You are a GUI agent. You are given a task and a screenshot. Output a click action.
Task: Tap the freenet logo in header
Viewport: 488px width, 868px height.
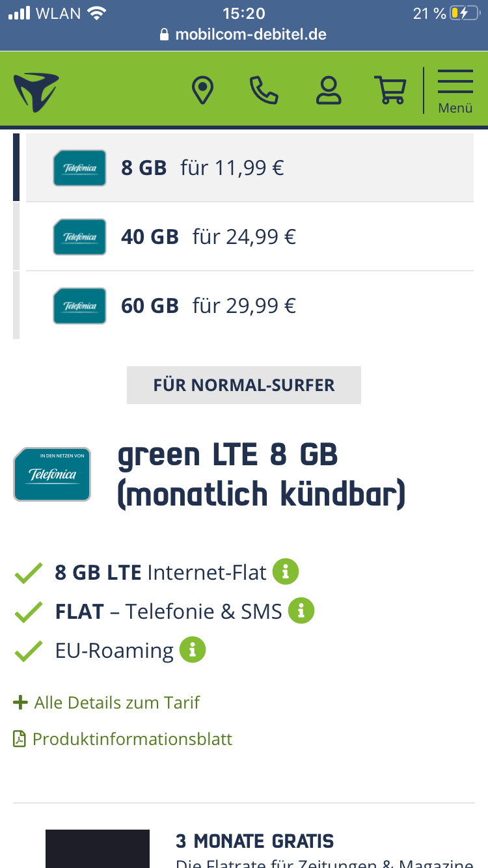(36, 91)
